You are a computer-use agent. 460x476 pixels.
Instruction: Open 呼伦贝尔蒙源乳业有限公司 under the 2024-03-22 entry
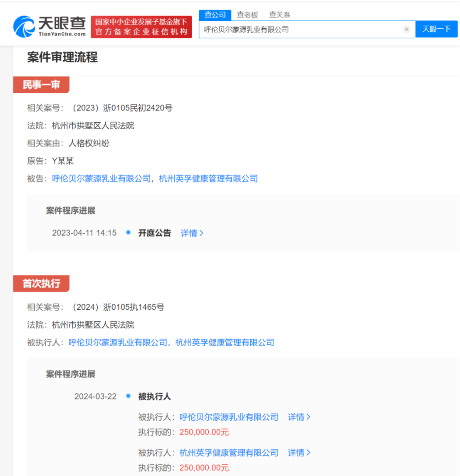point(229,417)
